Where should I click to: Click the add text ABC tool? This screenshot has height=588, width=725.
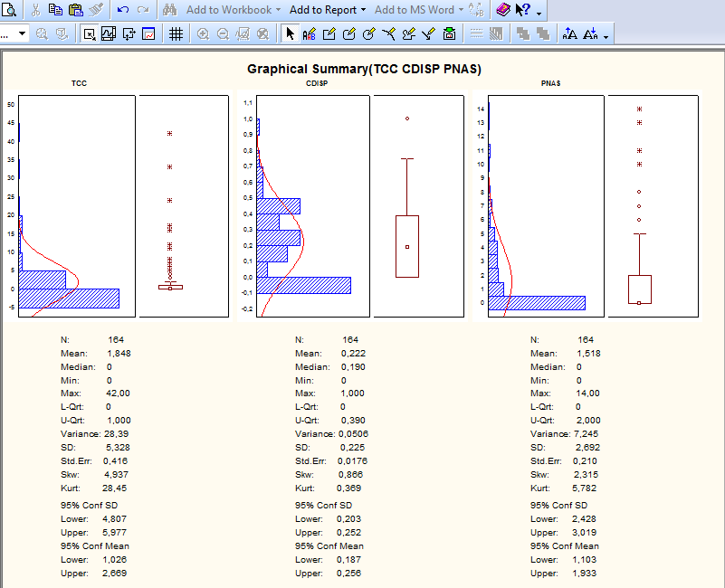click(x=310, y=34)
